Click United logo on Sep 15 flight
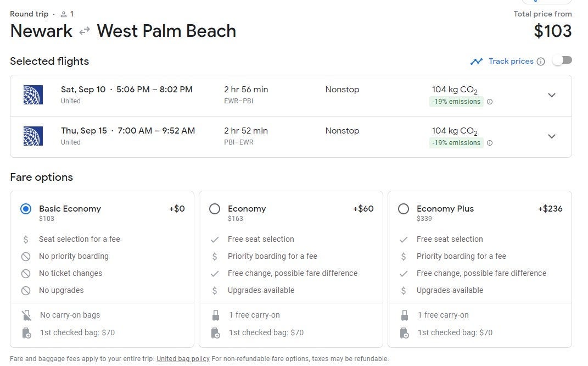 [33, 136]
